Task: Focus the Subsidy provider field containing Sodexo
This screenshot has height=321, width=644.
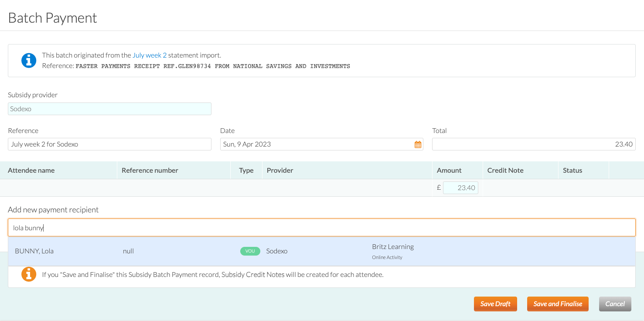Action: tap(109, 109)
